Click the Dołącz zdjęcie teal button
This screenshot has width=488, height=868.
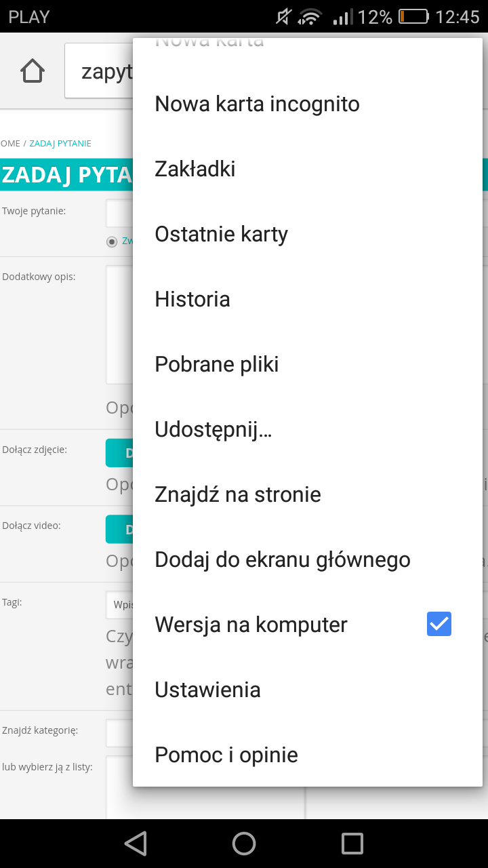click(x=120, y=453)
